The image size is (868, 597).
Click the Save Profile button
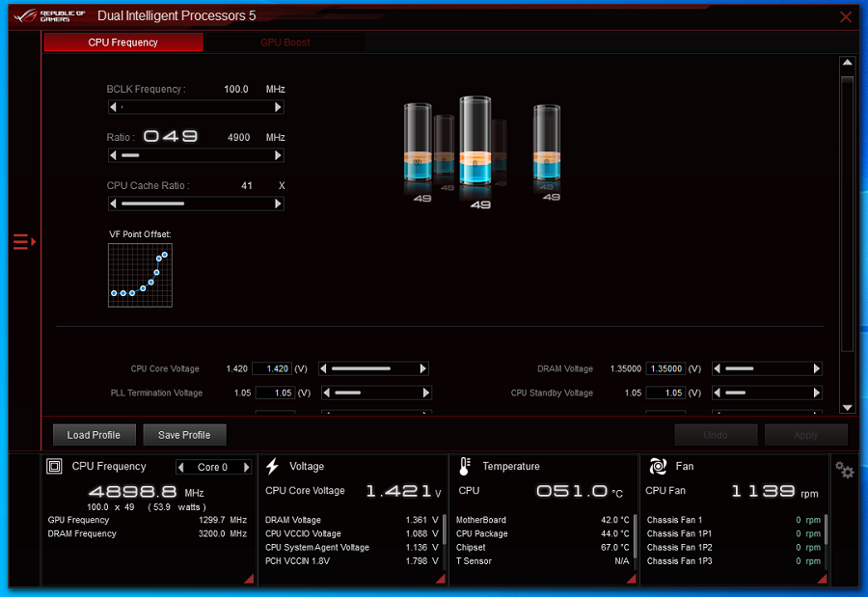tap(184, 435)
